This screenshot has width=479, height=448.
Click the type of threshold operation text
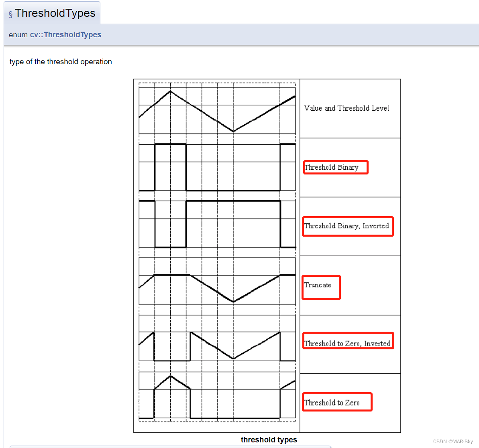point(60,61)
